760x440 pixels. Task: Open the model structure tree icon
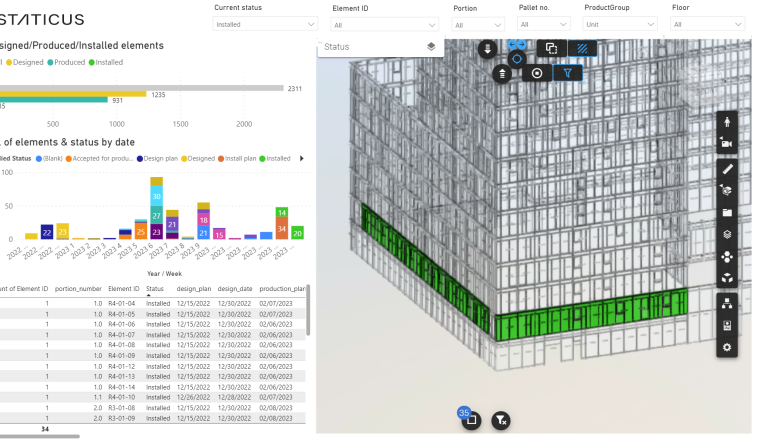click(727, 302)
